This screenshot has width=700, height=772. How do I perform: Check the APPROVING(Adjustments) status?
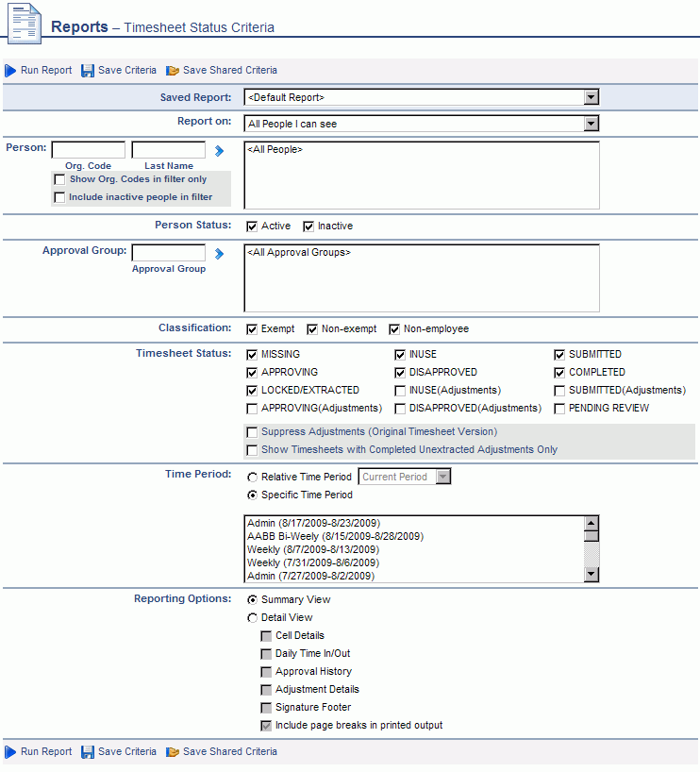[x=252, y=409]
